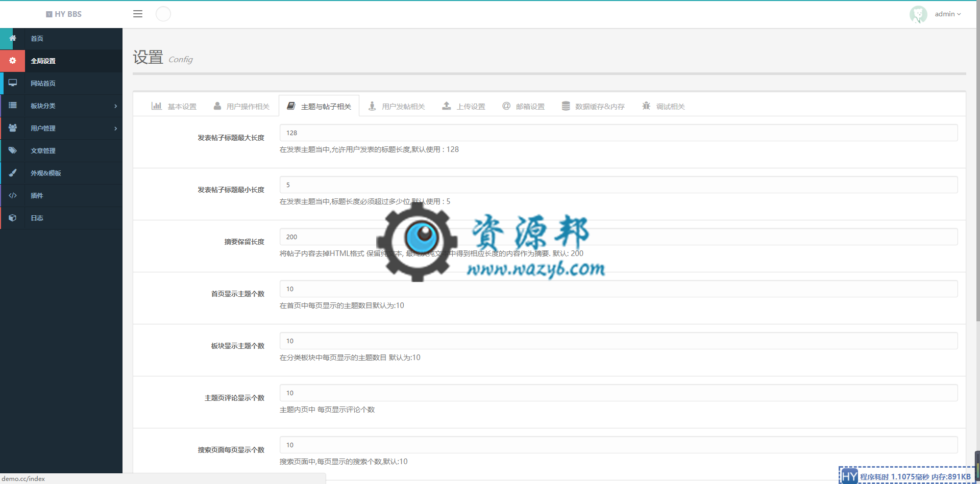
Task: Click the HY BBS logo
Action: pyautogui.click(x=63, y=14)
